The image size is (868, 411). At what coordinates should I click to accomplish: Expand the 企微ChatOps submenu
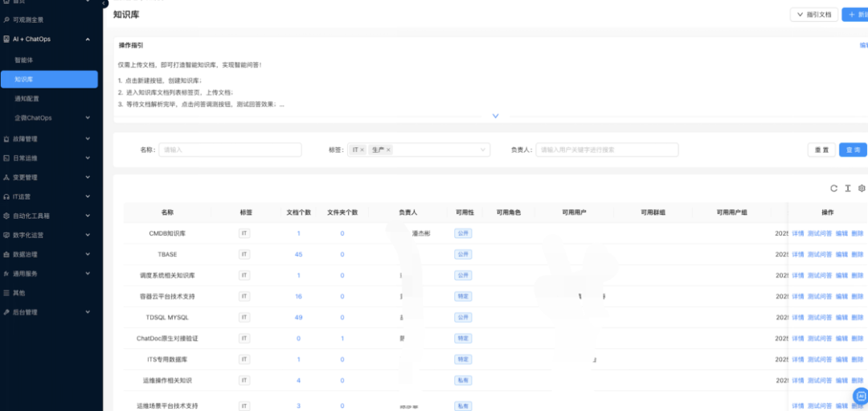88,118
